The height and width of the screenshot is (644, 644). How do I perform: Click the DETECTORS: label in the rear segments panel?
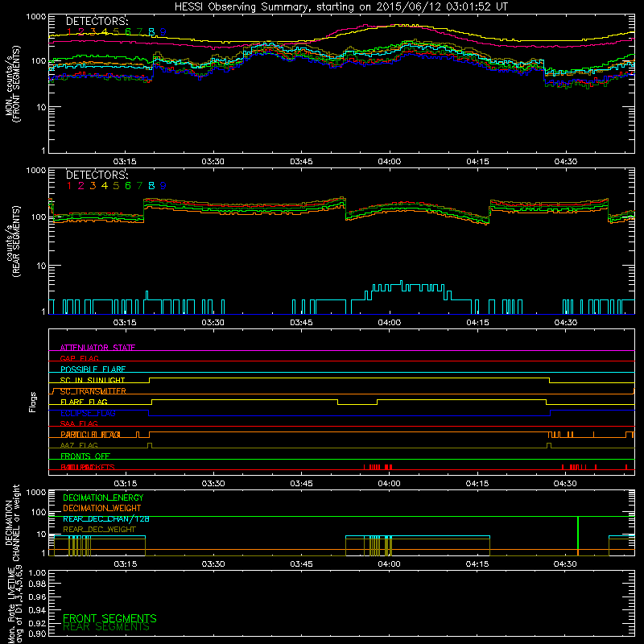97,175
